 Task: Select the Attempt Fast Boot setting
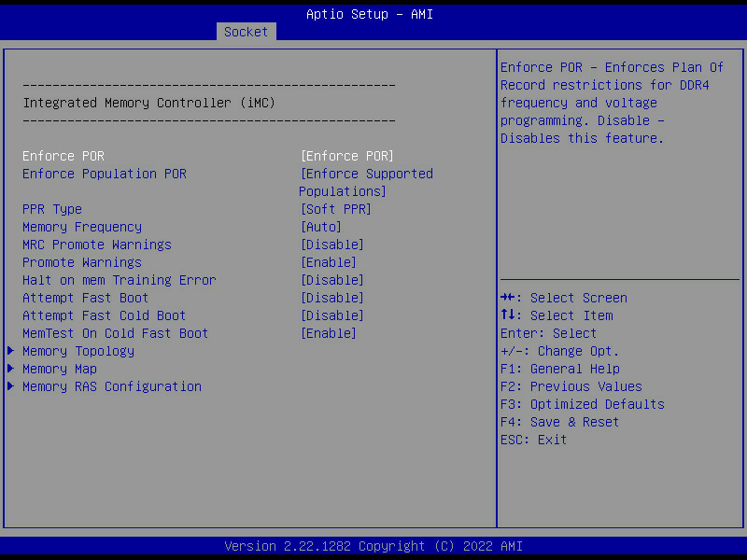click(x=85, y=298)
